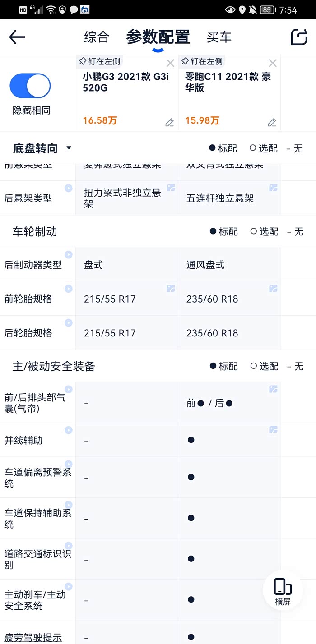Pin 小鹏G3 column with 钉在左侧
The image size is (316, 644).
99,61
